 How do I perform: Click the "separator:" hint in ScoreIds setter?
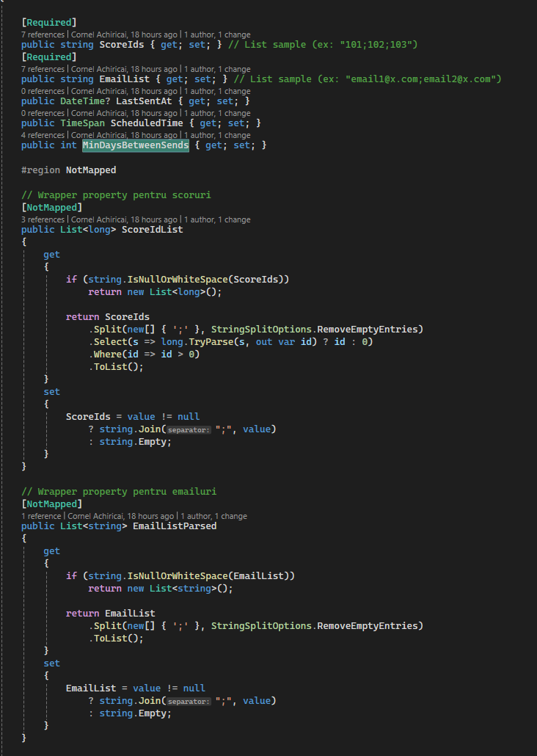pos(188,429)
